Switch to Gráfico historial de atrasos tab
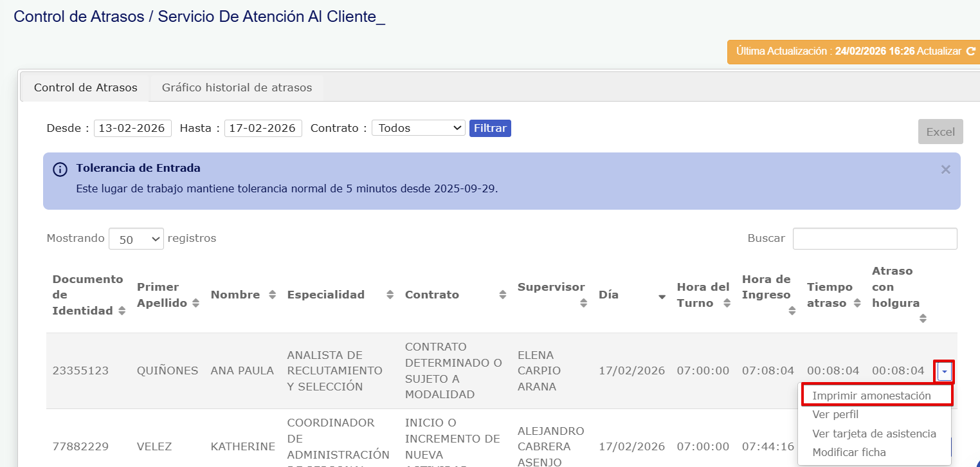This screenshot has height=467, width=980. coord(237,87)
